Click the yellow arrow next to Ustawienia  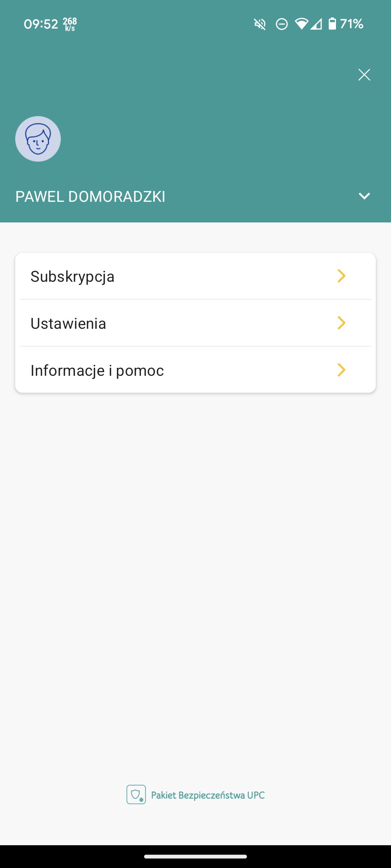[341, 323]
